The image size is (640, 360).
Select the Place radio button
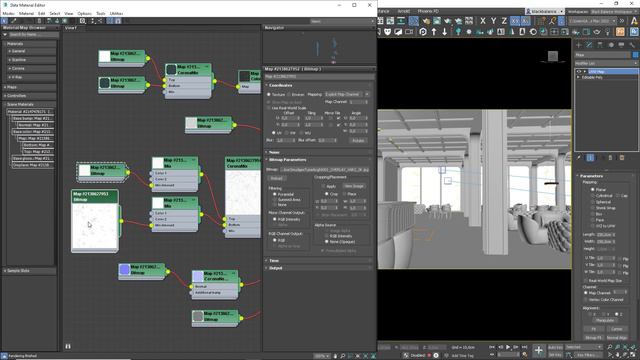344,194
